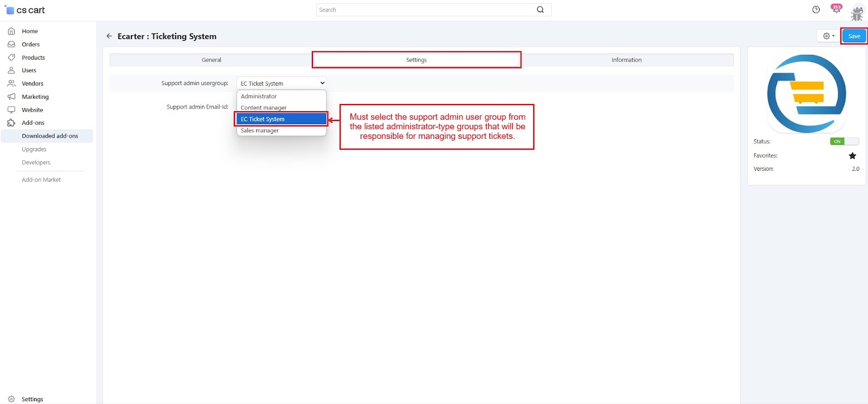Go back with the arrow beside Ecarter
The width and height of the screenshot is (868, 404).
pos(109,36)
